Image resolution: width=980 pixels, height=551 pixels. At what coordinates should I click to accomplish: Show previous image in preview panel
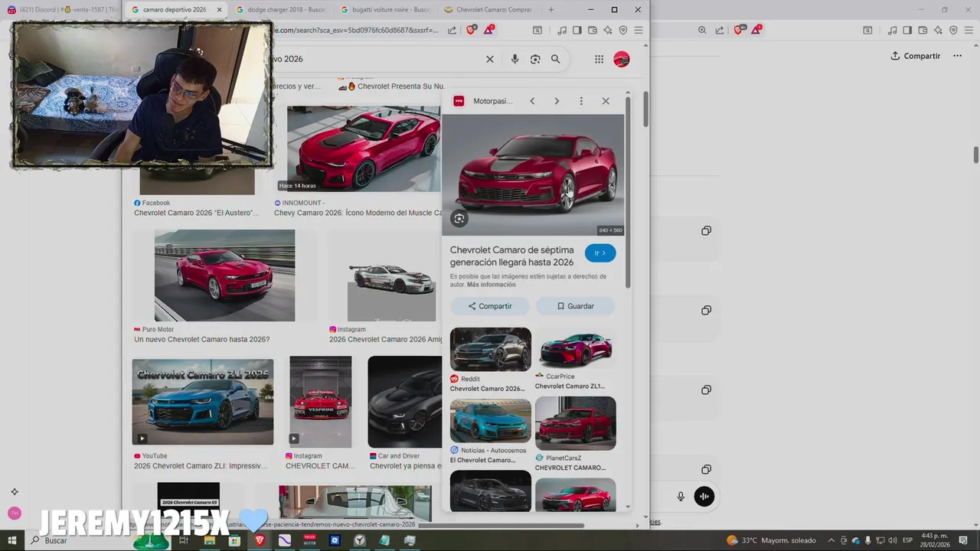point(532,101)
